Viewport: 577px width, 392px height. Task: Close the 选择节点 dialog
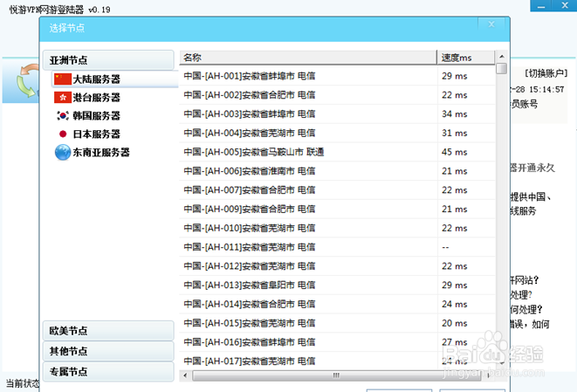[491, 24]
